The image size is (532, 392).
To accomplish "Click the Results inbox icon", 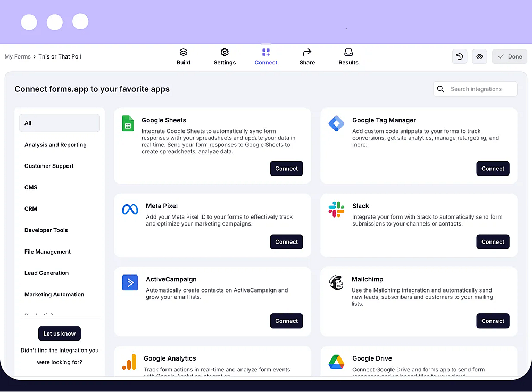I will coord(348,52).
